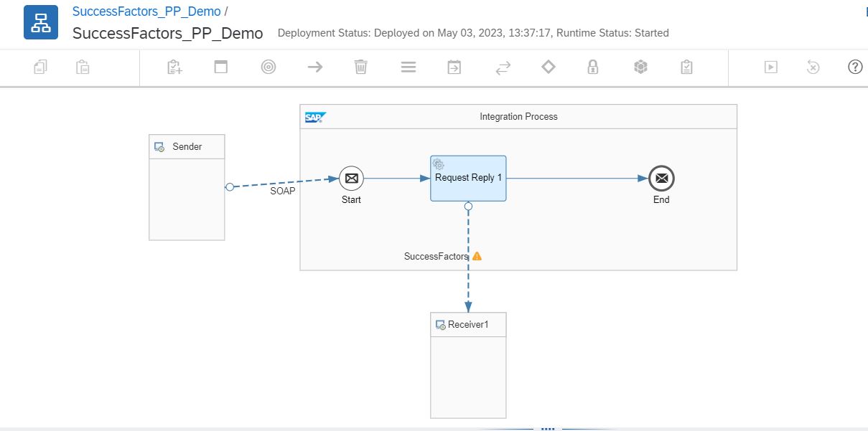Click the SuccessFactors warning triangle icon
This screenshot has height=431, width=868.
click(477, 256)
